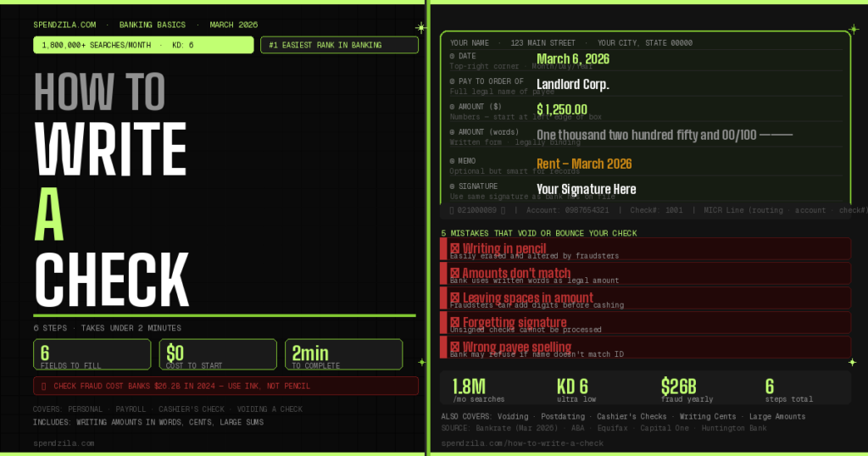
Task: Click the $0 Cost to Start stat box
Action: [217, 354]
